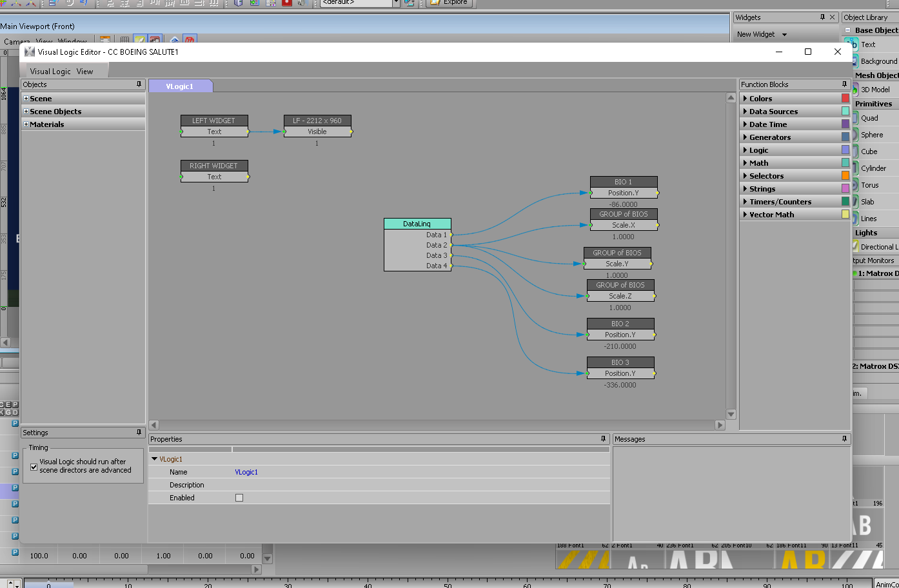Viewport: 899px width, 588px height.
Task: Click the red Colors category swatch
Action: [845, 98]
